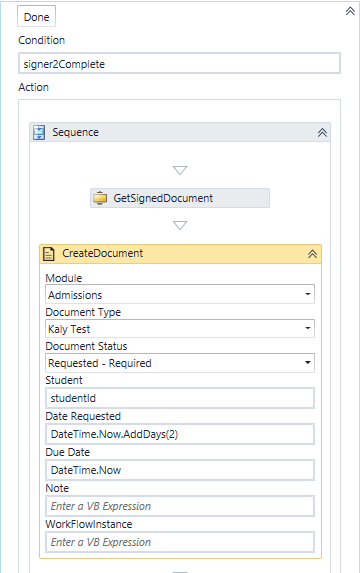Viewport: 361px width, 573px height.
Task: Select the GetSignedDocument activity
Action: tap(180, 198)
